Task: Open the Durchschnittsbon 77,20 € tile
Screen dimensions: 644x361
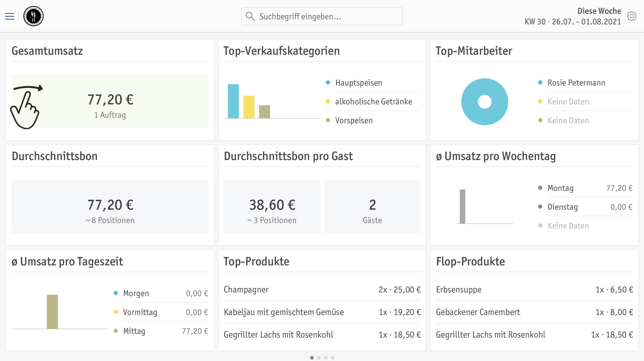Action: point(110,206)
